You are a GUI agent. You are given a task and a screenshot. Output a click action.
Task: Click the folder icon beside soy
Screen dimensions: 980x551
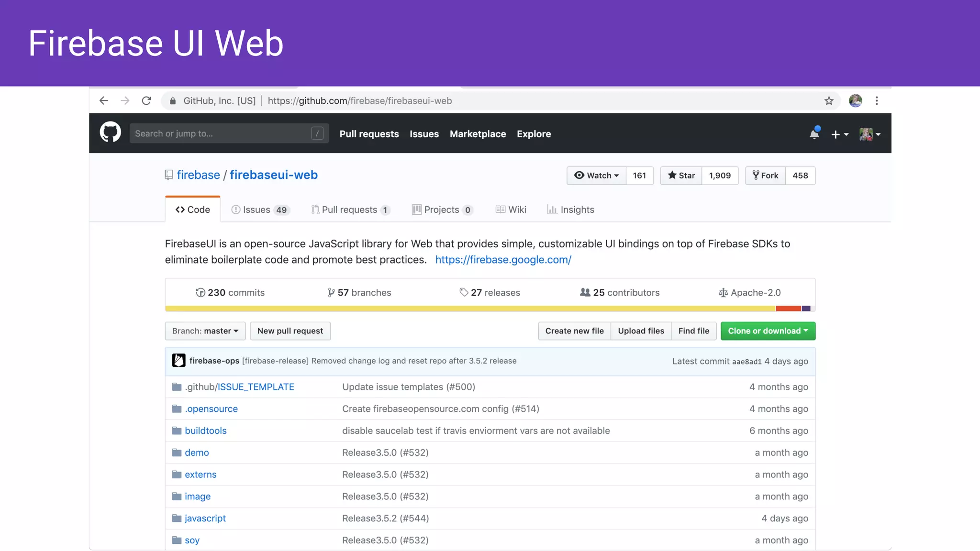coord(177,540)
